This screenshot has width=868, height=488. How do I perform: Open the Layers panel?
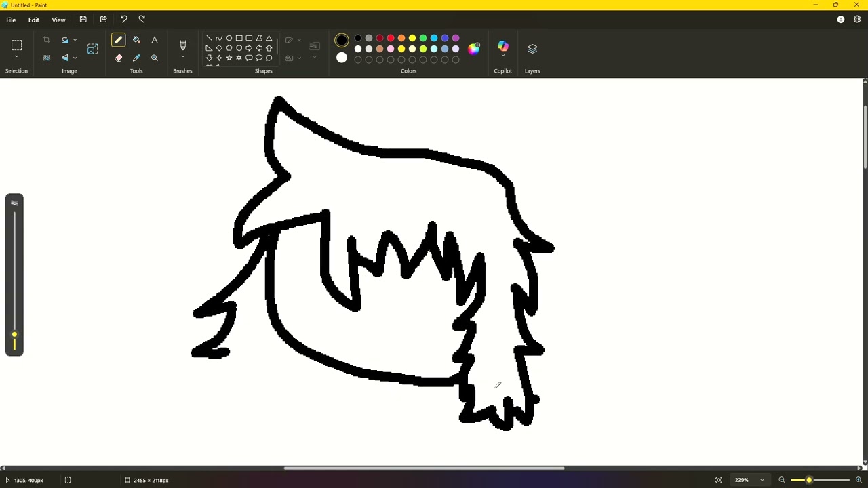(532, 49)
